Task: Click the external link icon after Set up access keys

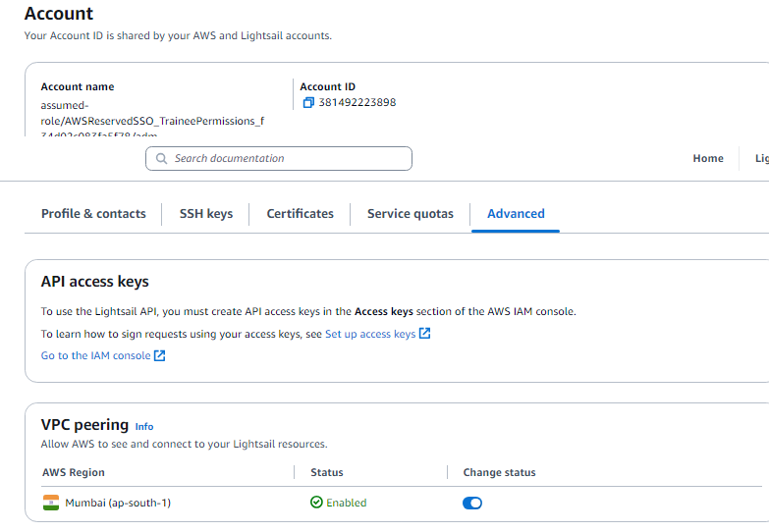Action: pos(424,334)
